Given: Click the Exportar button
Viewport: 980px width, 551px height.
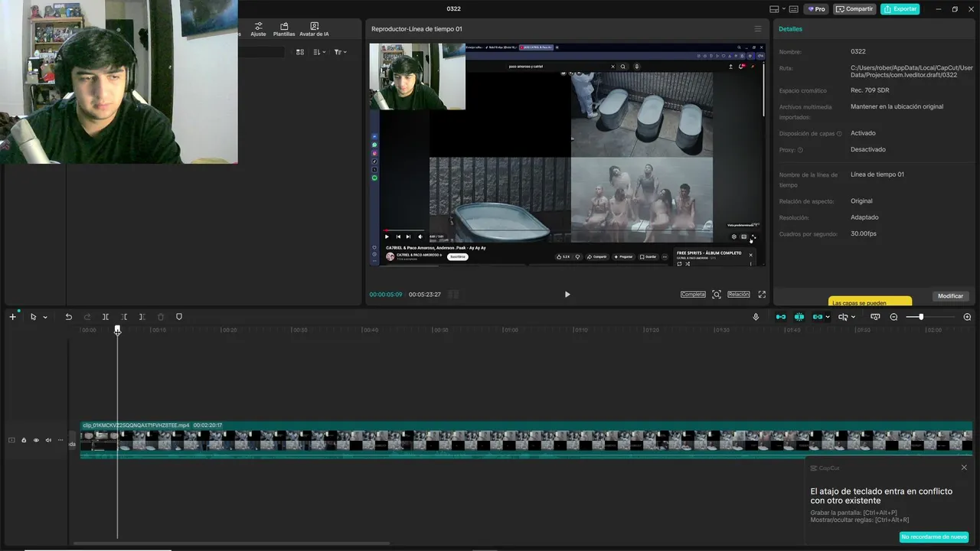Looking at the screenshot, I should pyautogui.click(x=900, y=9).
